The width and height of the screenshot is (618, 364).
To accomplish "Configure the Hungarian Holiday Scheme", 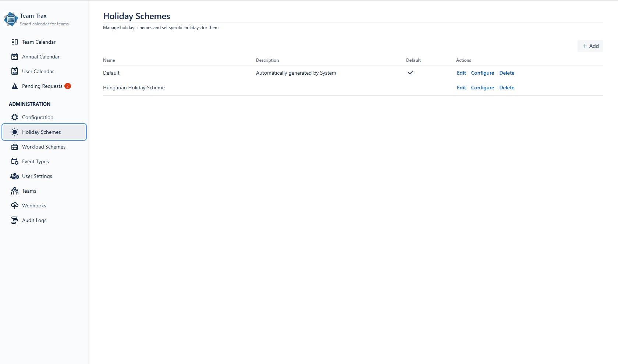I will [482, 88].
